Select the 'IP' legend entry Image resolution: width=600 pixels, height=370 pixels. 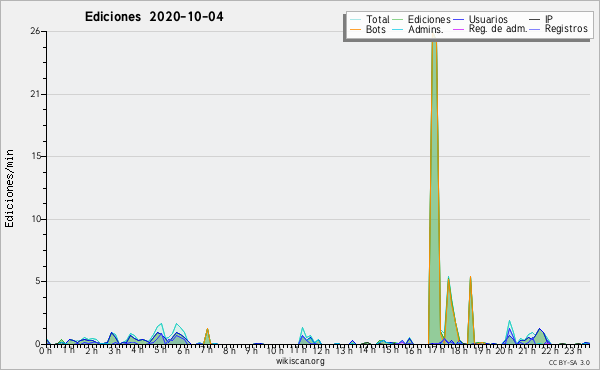549,19
